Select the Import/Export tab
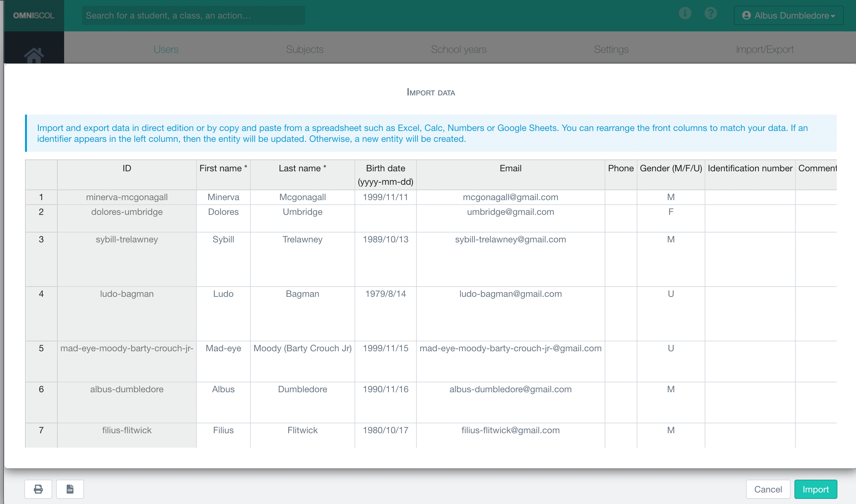This screenshot has height=504, width=856. coord(765,49)
